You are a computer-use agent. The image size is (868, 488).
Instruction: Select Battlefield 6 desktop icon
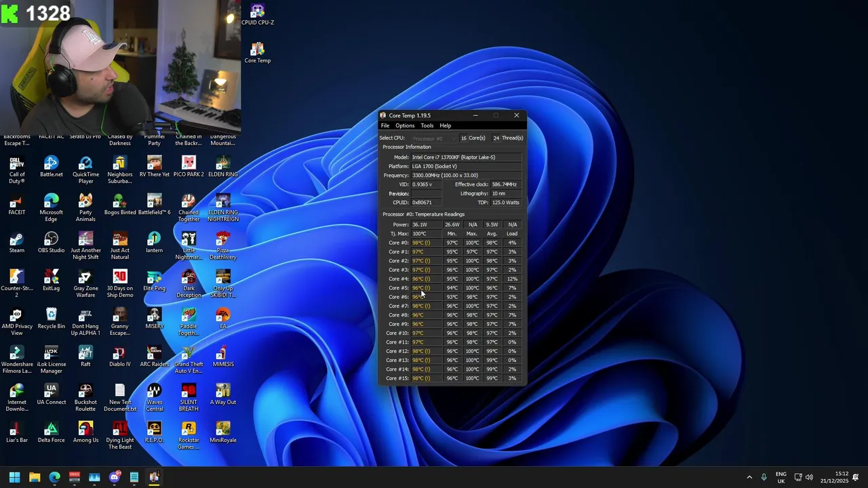click(155, 205)
